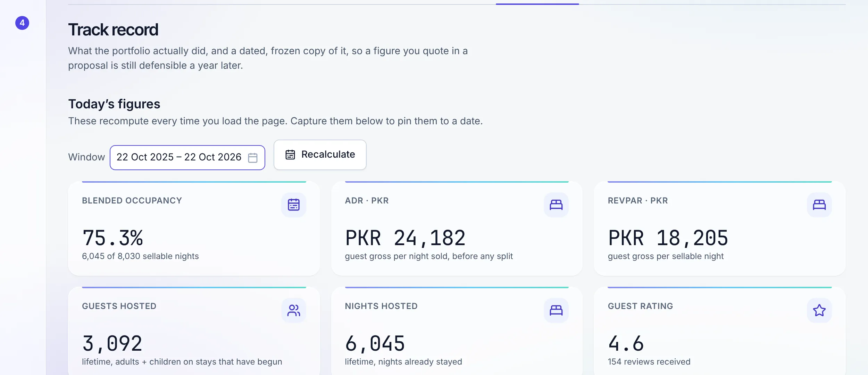This screenshot has width=868, height=375.
Task: Click the 'BLENDED OCCUPANCY' card label
Action: [x=132, y=201]
